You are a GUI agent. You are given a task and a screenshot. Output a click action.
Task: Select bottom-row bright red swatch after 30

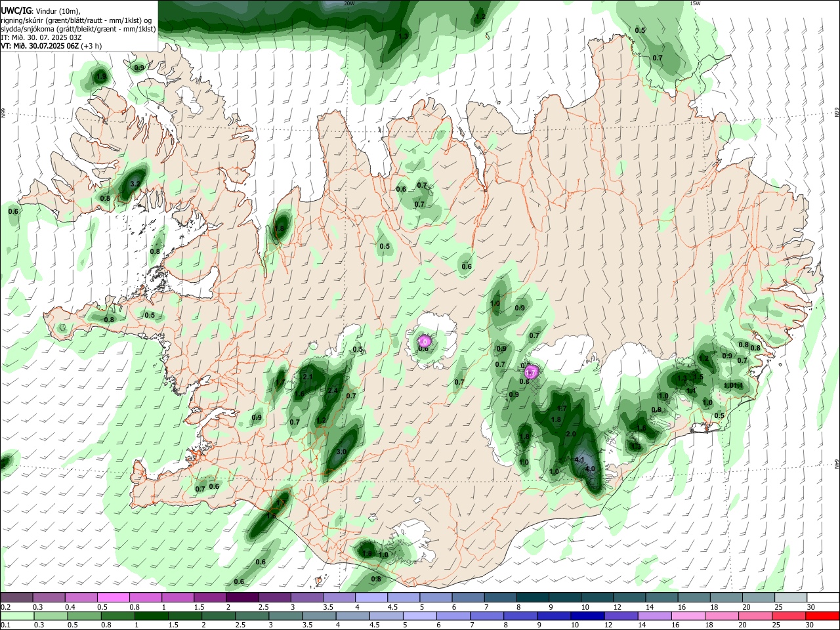click(823, 616)
